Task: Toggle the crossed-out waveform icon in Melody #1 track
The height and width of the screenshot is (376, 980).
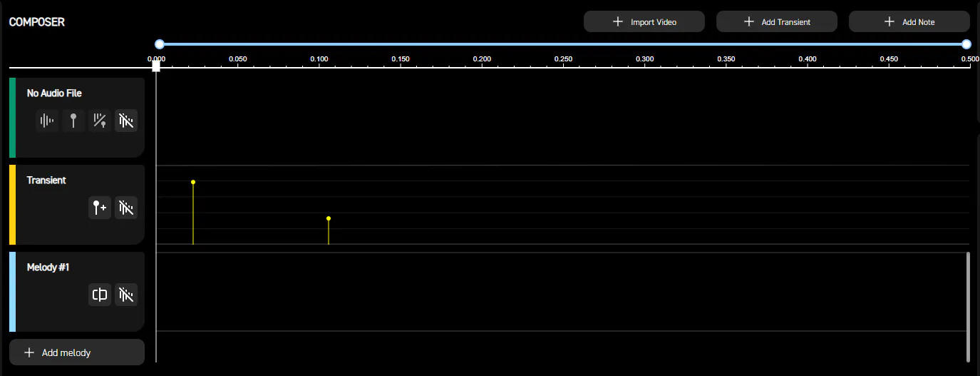Action: [126, 295]
